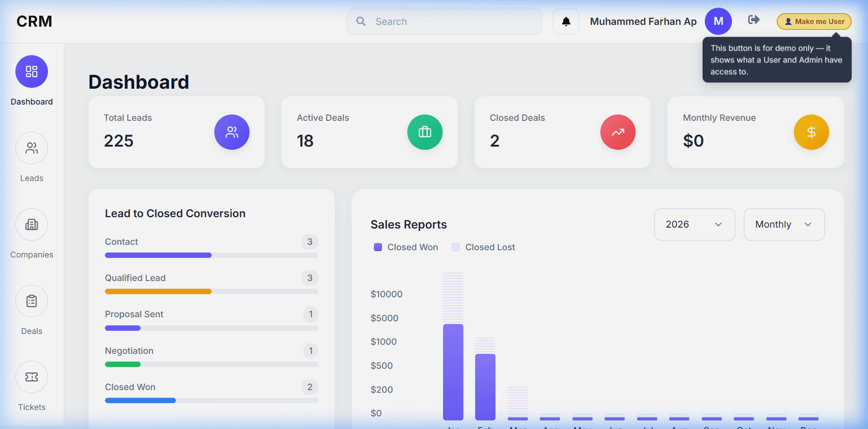Click the Lead to Closed Conversion heading
Screen dimensions: 868x429
point(175,213)
